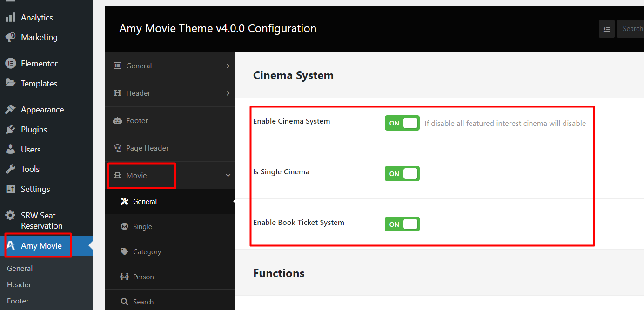644x310 pixels.
Task: Click inside the Search input field
Action: coord(634,28)
